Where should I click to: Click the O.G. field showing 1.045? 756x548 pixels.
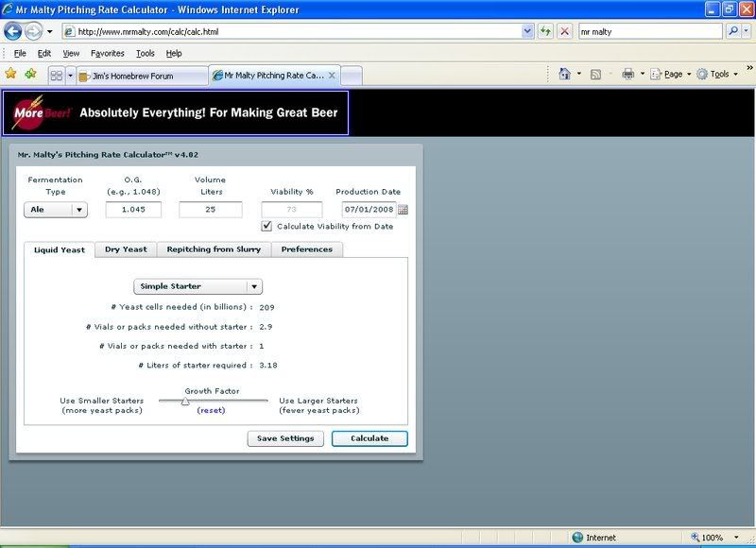133,210
